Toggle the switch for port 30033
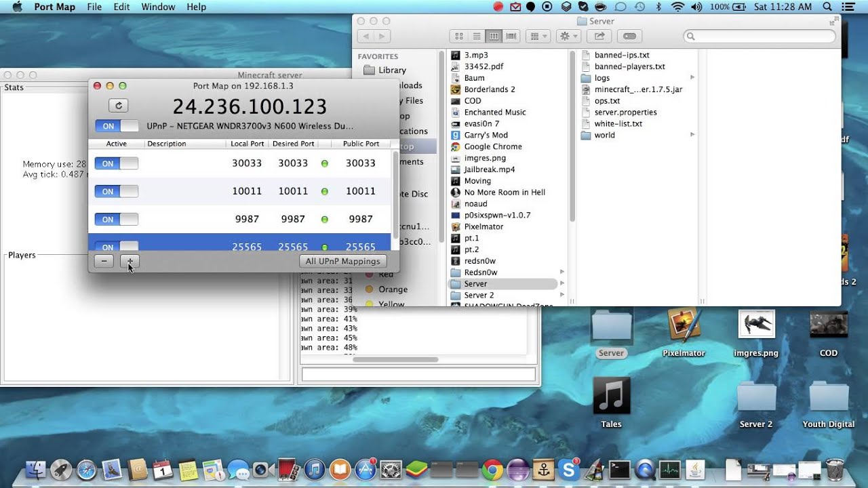The image size is (868, 488). (117, 163)
